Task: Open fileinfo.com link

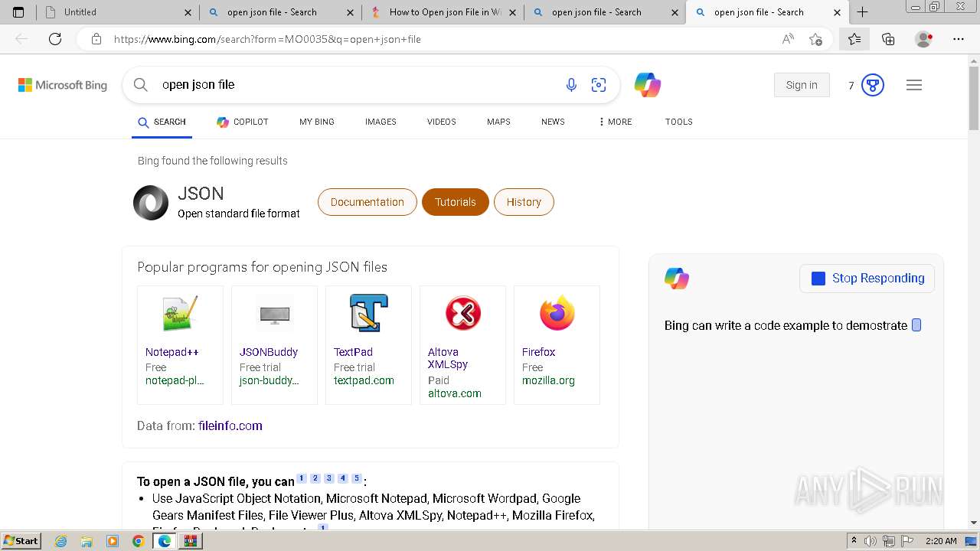Action: click(230, 425)
